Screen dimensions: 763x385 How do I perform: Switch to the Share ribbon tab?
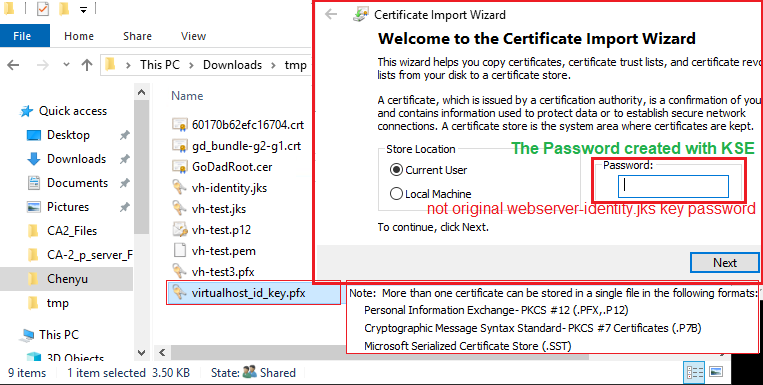point(137,36)
